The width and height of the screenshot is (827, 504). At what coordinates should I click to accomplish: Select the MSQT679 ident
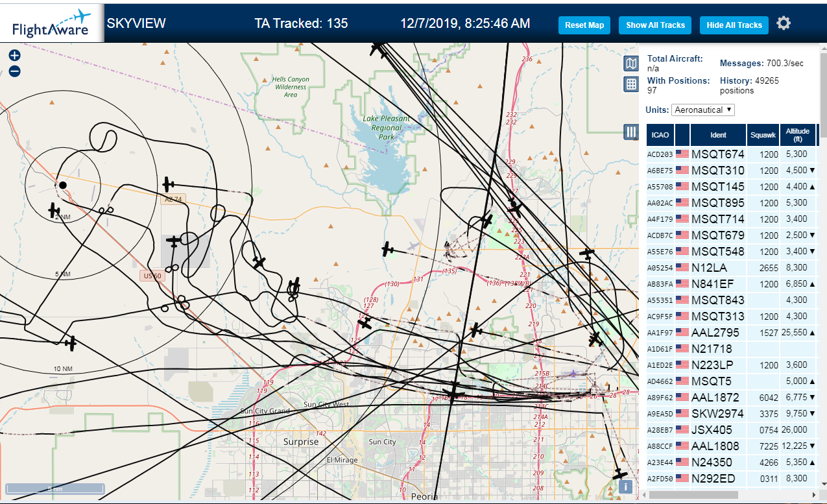718,235
